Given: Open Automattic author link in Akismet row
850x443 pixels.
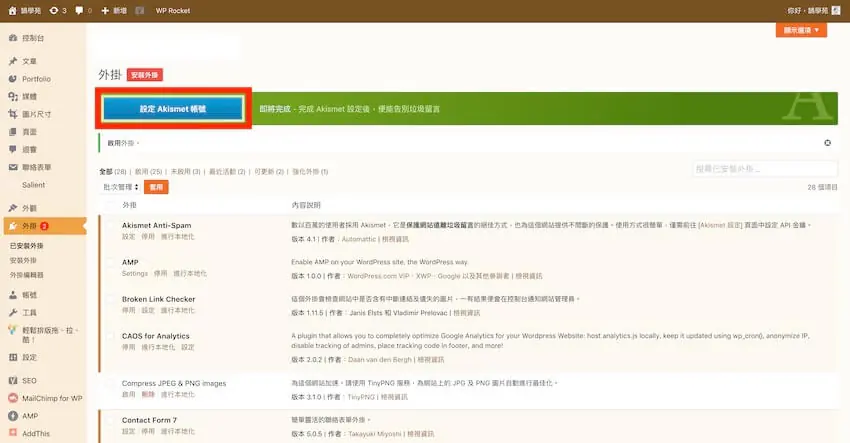Looking at the screenshot, I should click(x=358, y=239).
